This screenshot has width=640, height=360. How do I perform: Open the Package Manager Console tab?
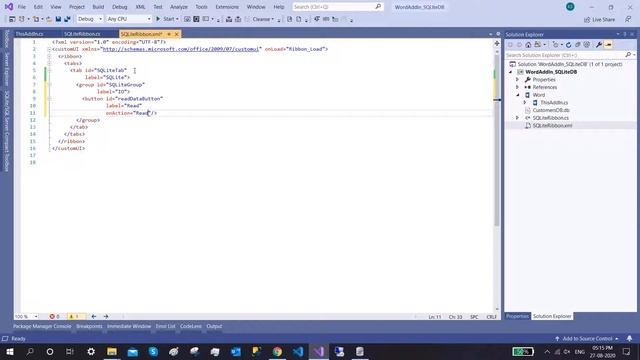42,326
